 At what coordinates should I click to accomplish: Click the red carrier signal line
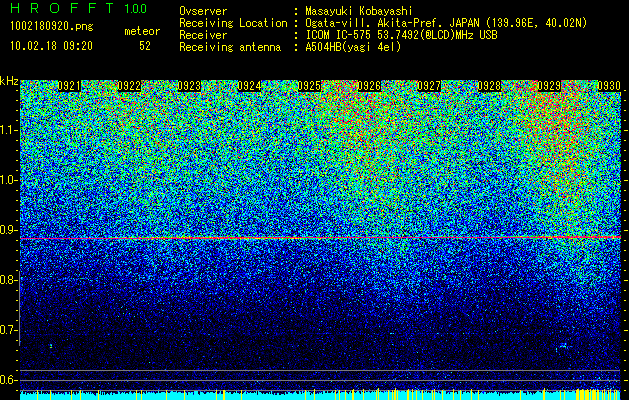tap(321, 238)
